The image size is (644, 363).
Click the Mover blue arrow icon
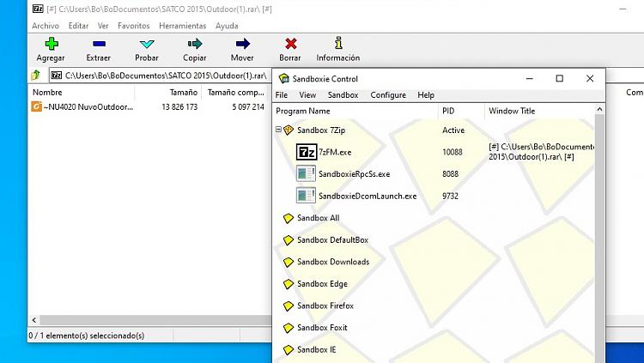pyautogui.click(x=243, y=44)
